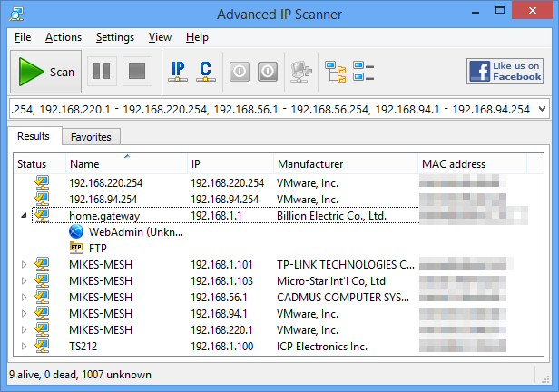Select the home.gateway device name
Screen dimensions: 559x392
coord(104,216)
